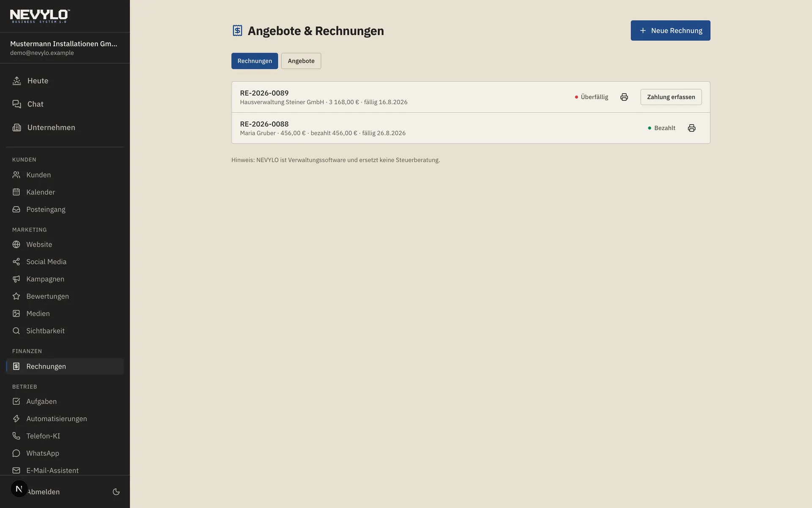Viewport: 812px width, 508px height.
Task: Click the Überfällig status label
Action: click(591, 97)
